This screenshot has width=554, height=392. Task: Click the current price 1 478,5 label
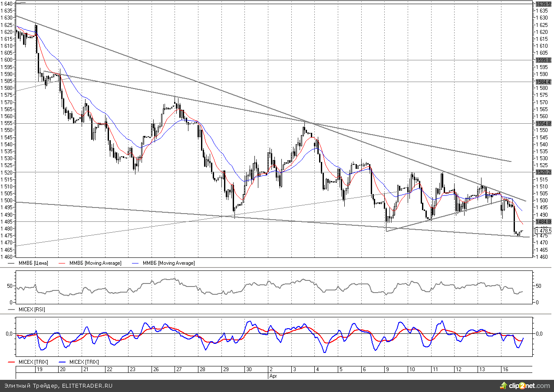pos(544,231)
